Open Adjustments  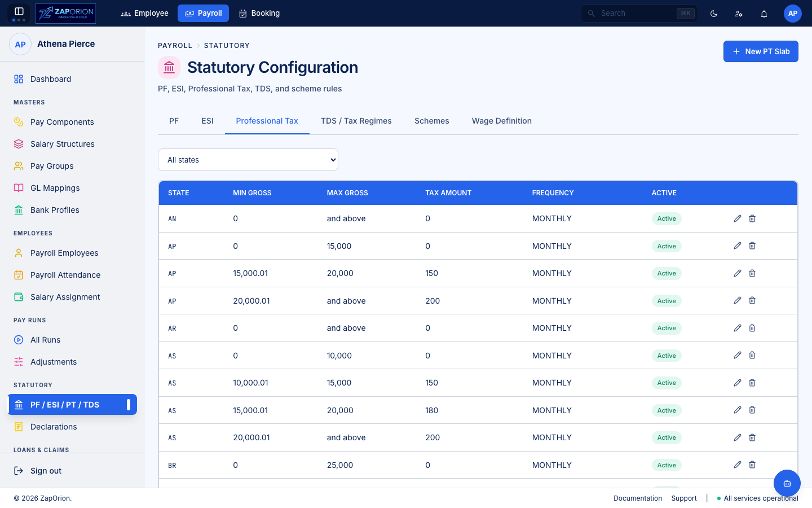[x=72, y=362]
